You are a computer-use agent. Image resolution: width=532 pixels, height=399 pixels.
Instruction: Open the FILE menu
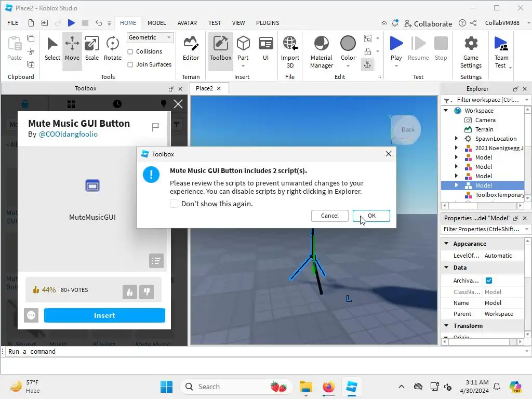12,23
